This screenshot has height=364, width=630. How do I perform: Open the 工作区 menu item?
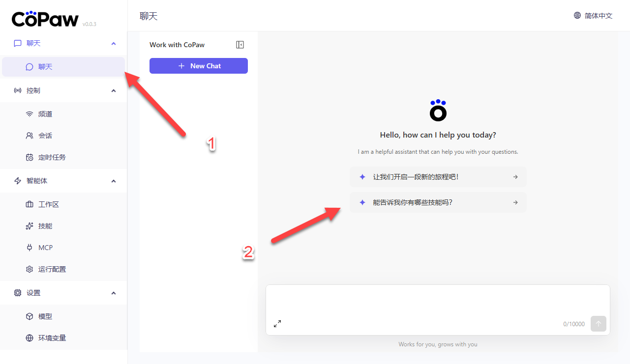tap(63, 204)
